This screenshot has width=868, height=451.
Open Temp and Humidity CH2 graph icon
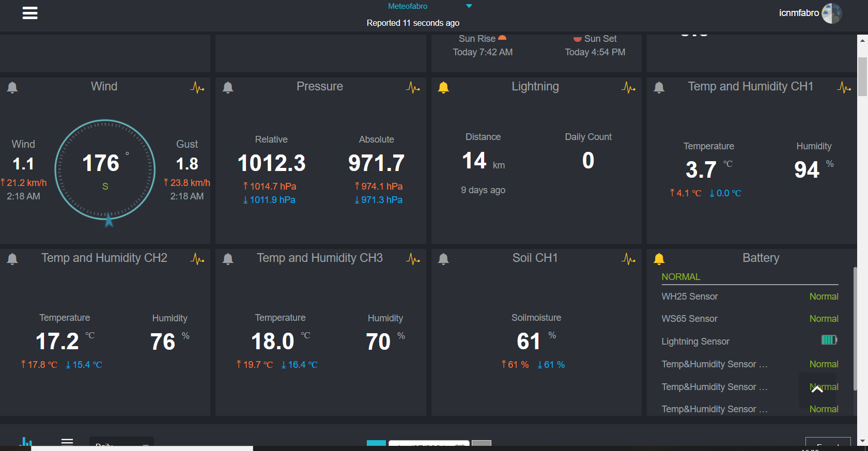point(197,259)
